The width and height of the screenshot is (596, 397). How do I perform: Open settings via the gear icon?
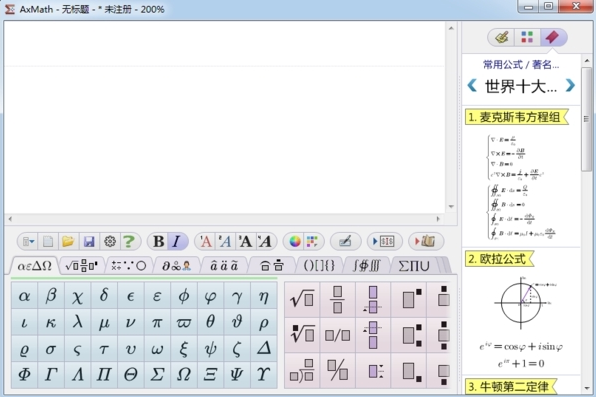coord(110,241)
